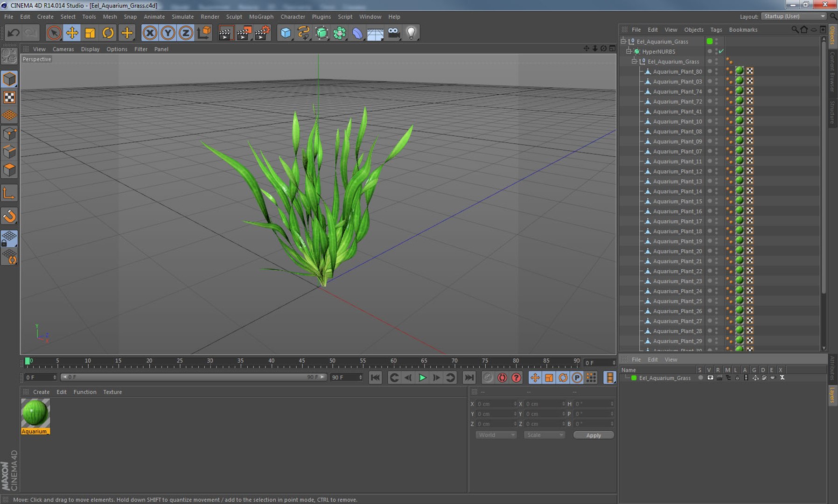Select the Move tool in the top toolbar
Image resolution: width=838 pixels, height=504 pixels.
click(x=72, y=33)
